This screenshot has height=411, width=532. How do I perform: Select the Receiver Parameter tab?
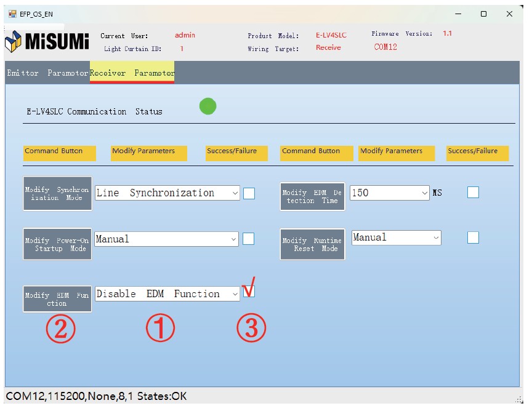tap(132, 73)
